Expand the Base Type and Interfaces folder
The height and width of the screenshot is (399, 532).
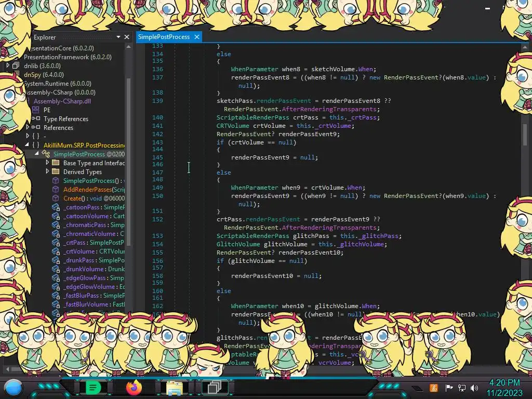click(x=47, y=163)
